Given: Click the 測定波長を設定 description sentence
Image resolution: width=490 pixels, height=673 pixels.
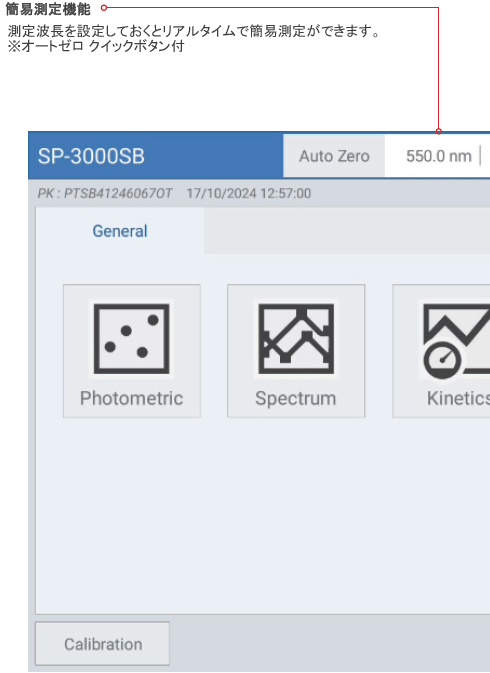Looking at the screenshot, I should pyautogui.click(x=194, y=31).
